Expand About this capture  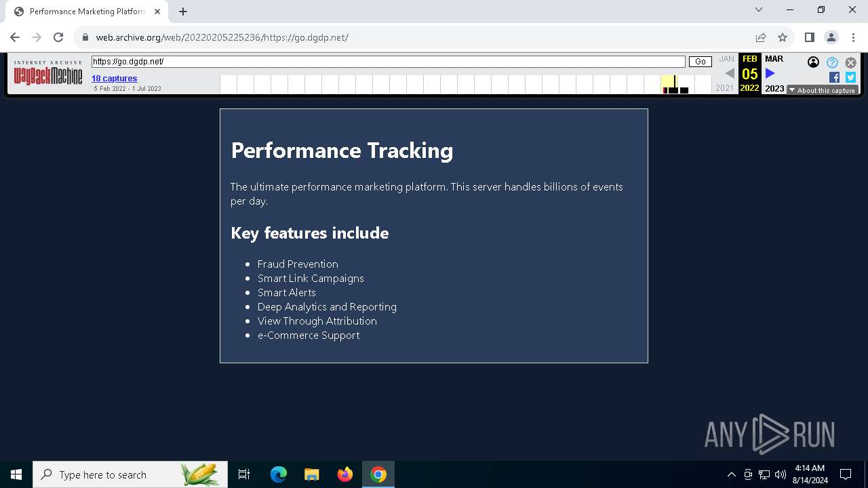pyautogui.click(x=822, y=90)
